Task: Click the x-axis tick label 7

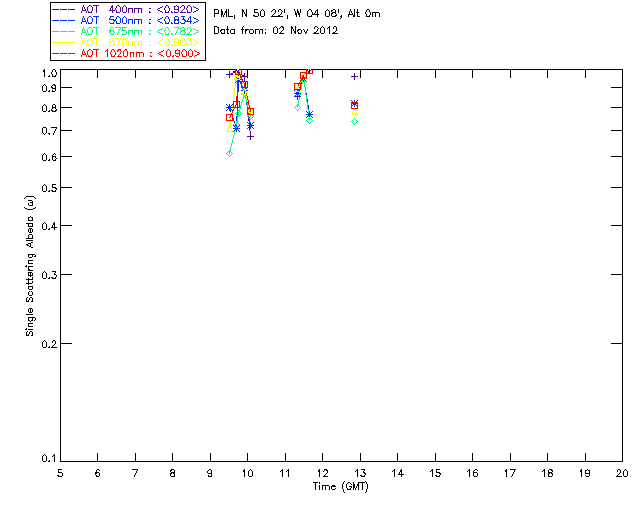Action: point(135,473)
